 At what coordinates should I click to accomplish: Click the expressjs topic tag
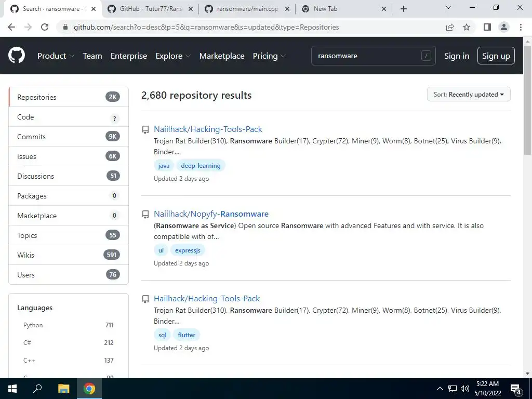click(x=188, y=250)
